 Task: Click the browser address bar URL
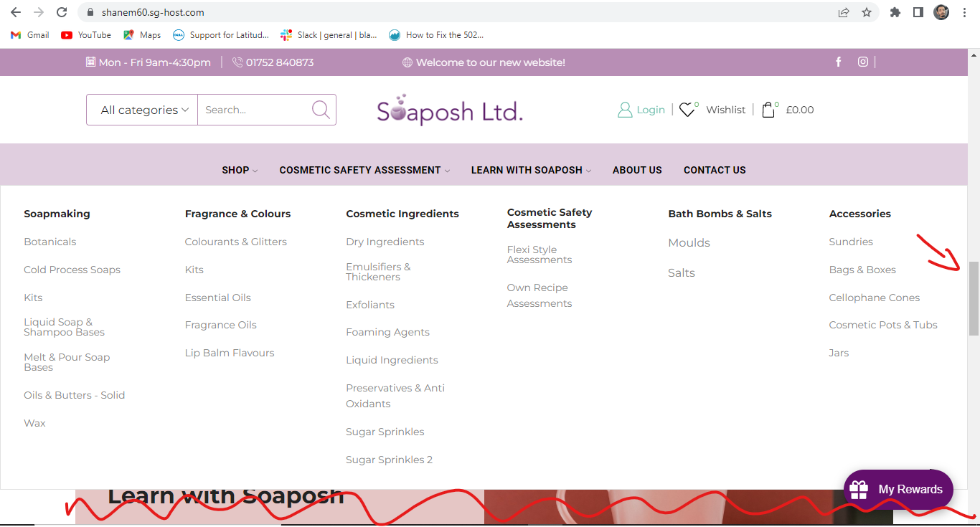pos(153,12)
